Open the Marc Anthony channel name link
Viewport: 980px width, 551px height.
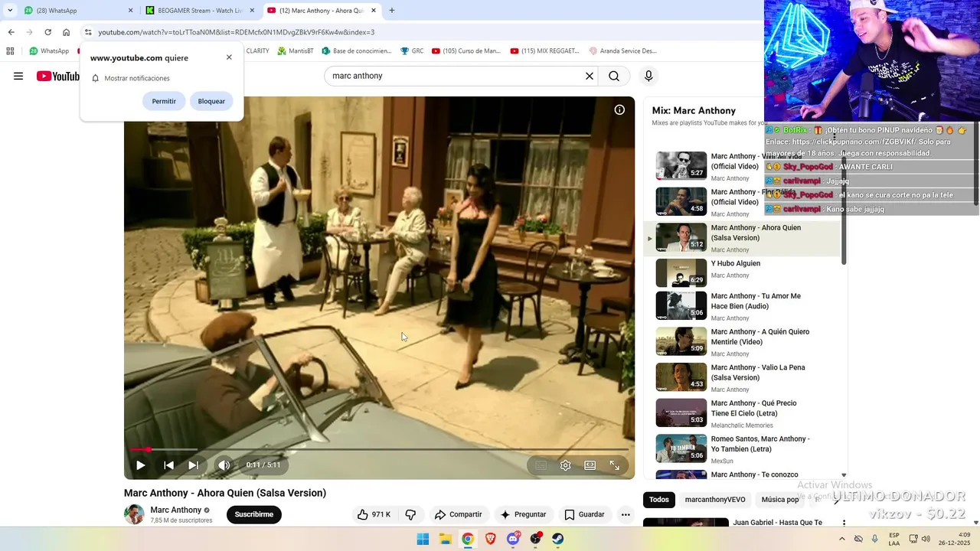(176, 510)
